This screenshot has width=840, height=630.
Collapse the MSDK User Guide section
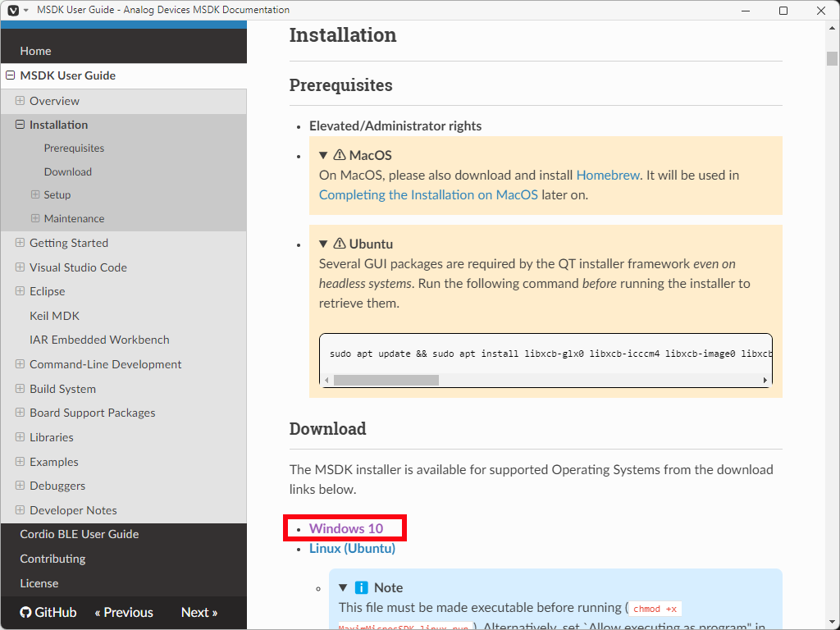click(x=11, y=75)
